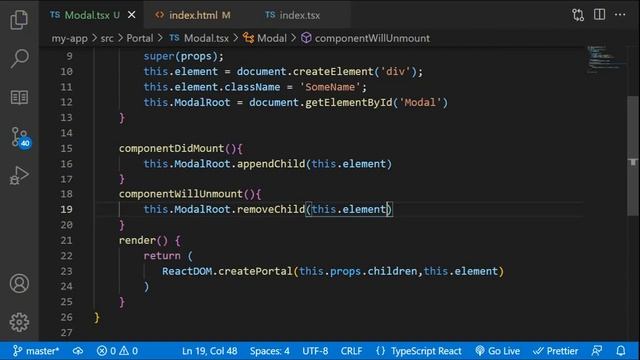The image size is (640, 360).
Task: Open Problems panel via errors and warnings count
Action: [117, 351]
